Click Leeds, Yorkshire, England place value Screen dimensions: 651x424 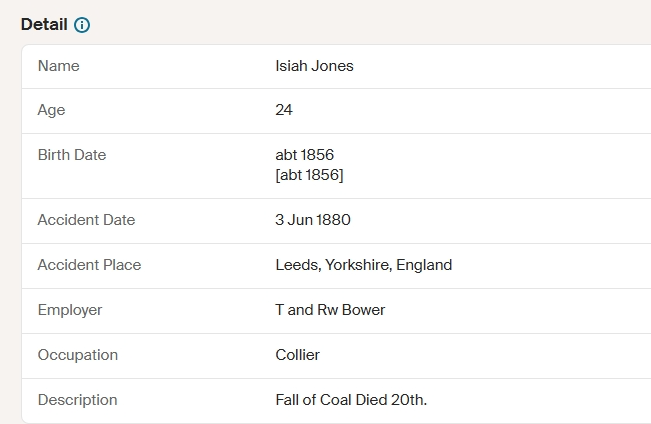364,265
